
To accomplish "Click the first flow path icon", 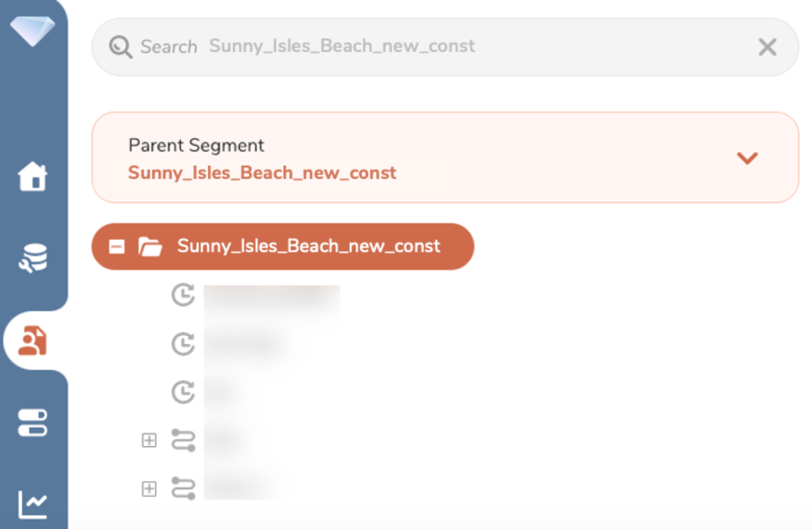I will (x=183, y=440).
